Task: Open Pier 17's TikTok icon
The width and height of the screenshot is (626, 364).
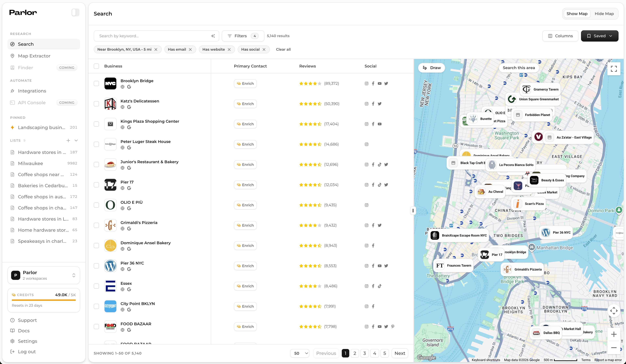Action: [380, 185]
